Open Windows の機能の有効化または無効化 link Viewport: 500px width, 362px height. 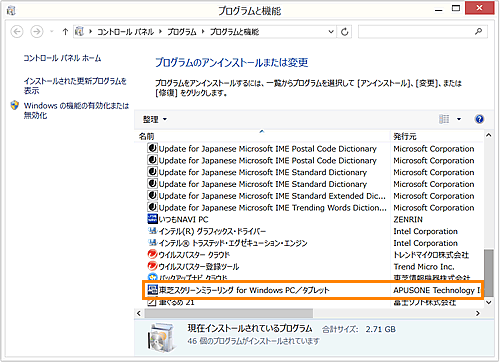(x=76, y=110)
